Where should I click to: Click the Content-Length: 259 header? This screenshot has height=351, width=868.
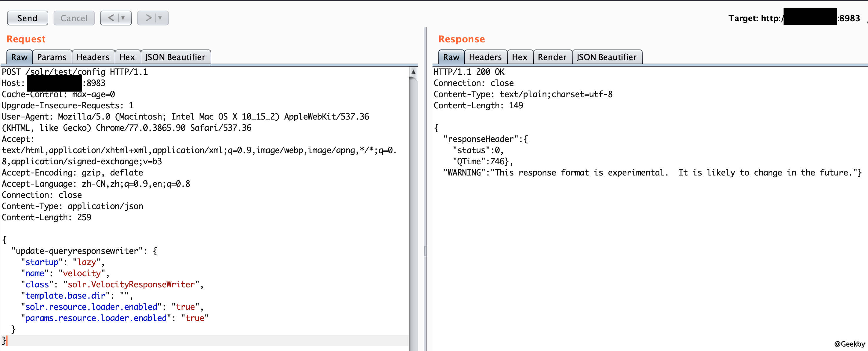point(46,217)
